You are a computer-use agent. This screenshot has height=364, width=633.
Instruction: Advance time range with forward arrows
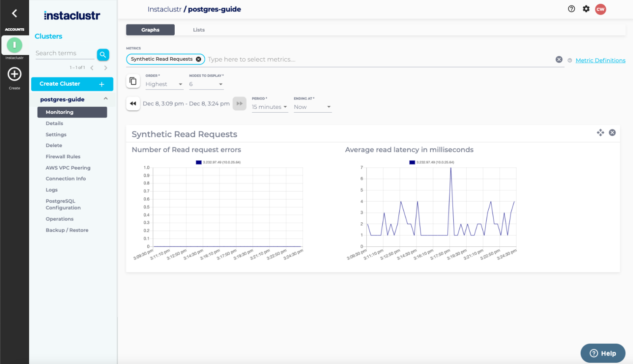239,103
